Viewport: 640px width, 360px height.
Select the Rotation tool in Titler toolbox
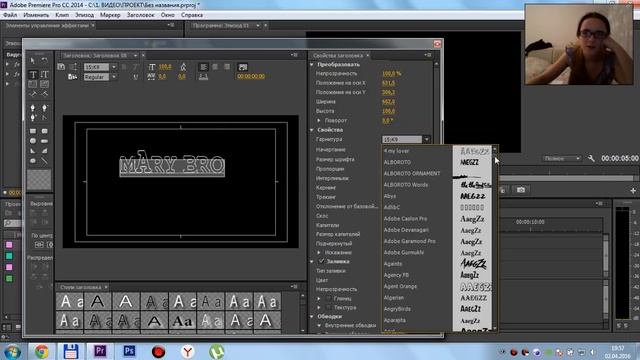[x=44, y=60]
